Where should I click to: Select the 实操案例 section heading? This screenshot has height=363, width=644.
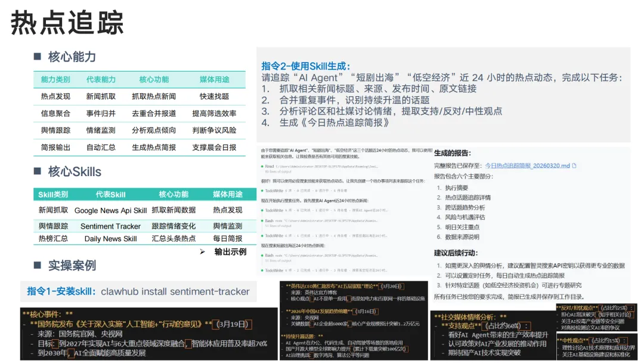click(x=72, y=265)
